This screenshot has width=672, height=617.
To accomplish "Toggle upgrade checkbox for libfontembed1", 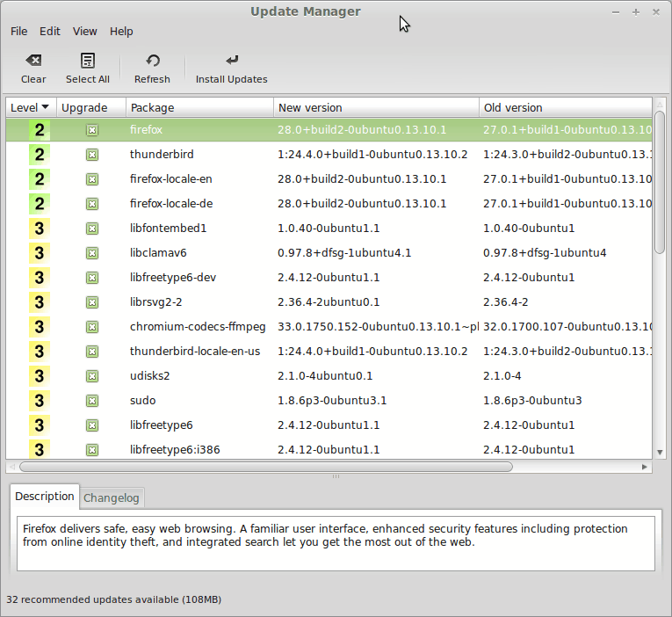I will coord(92,229).
